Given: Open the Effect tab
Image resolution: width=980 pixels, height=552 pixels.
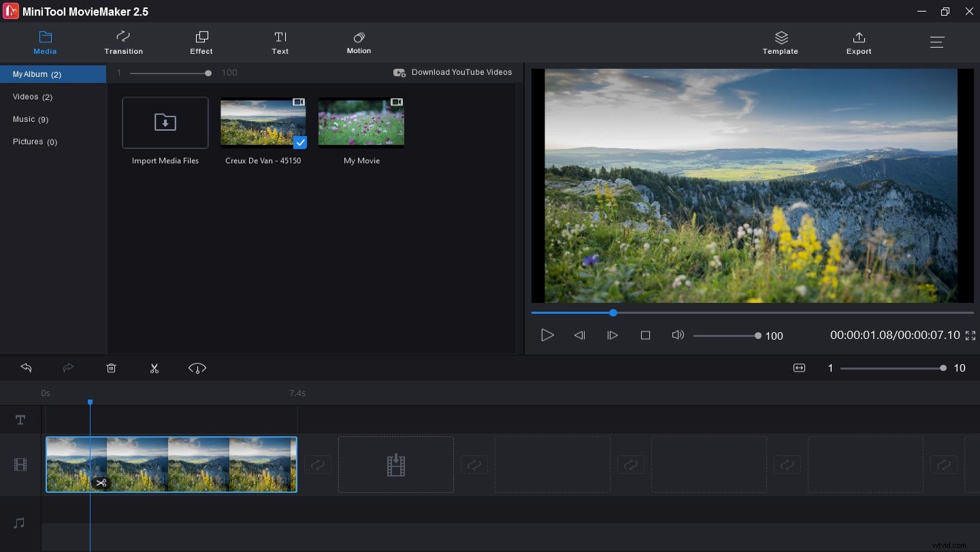Looking at the screenshot, I should point(201,42).
